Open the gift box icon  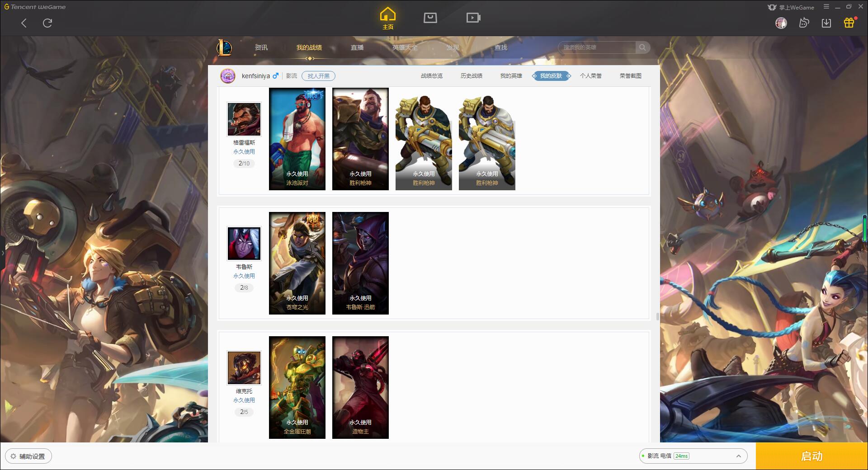tap(849, 23)
